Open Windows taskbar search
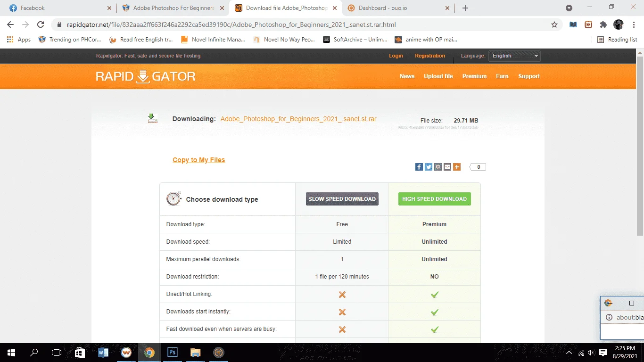This screenshot has width=644, height=362. tap(34, 352)
